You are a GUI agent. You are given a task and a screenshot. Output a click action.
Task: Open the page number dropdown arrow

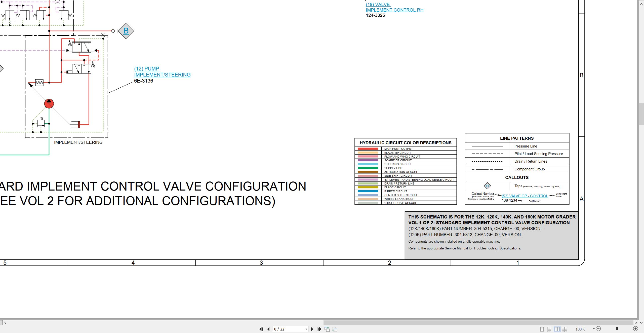tap(306, 329)
